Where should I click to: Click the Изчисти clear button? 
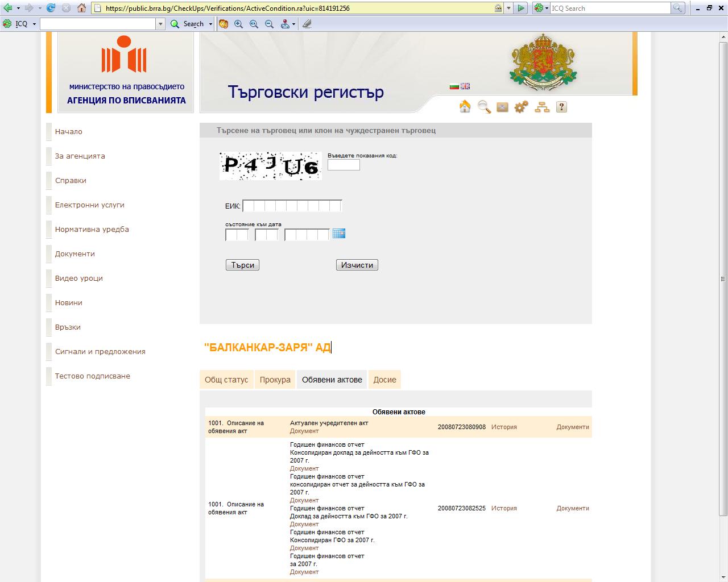point(357,265)
